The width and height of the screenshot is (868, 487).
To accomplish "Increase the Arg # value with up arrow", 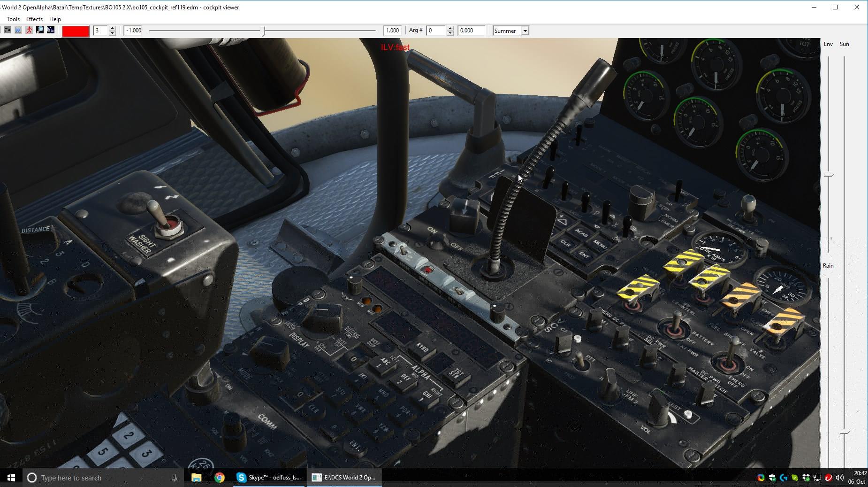I will click(x=450, y=28).
